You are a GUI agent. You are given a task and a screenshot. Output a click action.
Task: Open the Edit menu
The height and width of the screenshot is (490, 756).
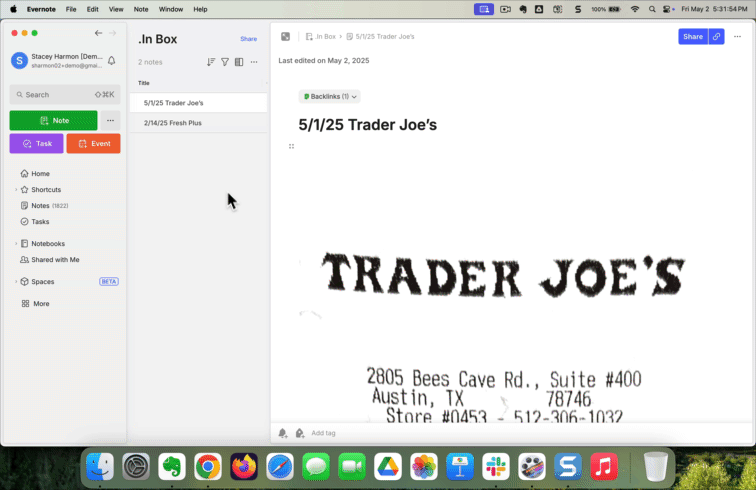point(92,9)
